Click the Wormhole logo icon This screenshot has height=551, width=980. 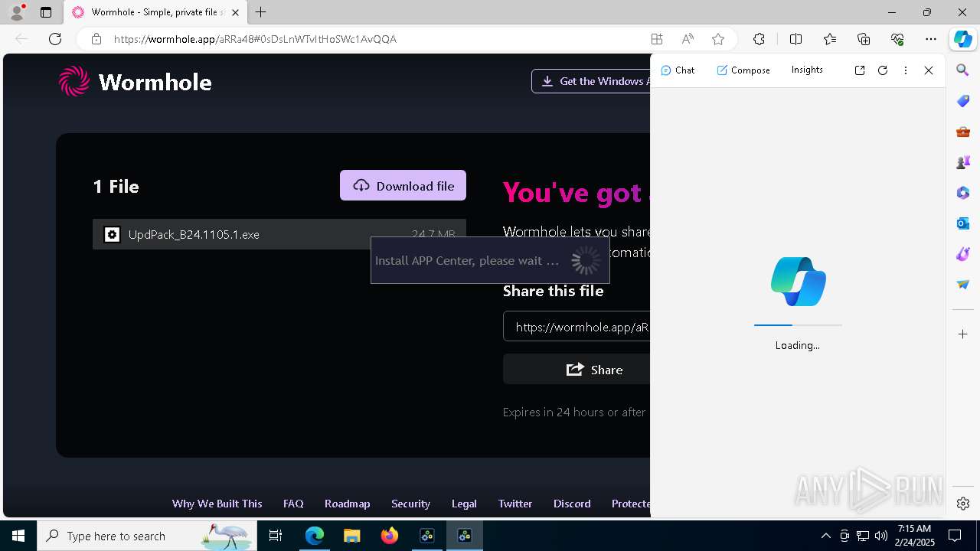pos(74,81)
